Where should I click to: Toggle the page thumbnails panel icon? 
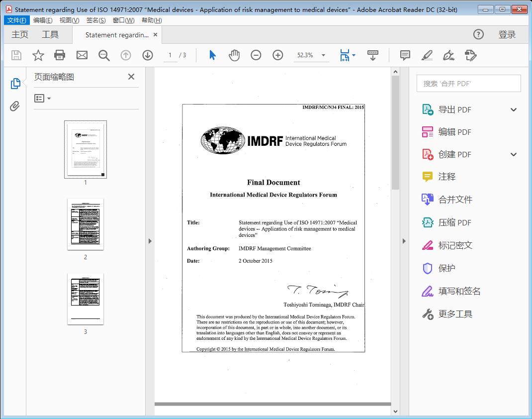(15, 84)
